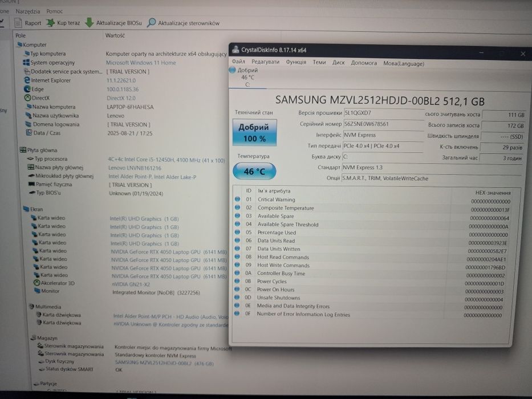Viewport: 532px width, 399px height.
Task: Click the status dot for Critical Warning
Action: pyautogui.click(x=238, y=199)
